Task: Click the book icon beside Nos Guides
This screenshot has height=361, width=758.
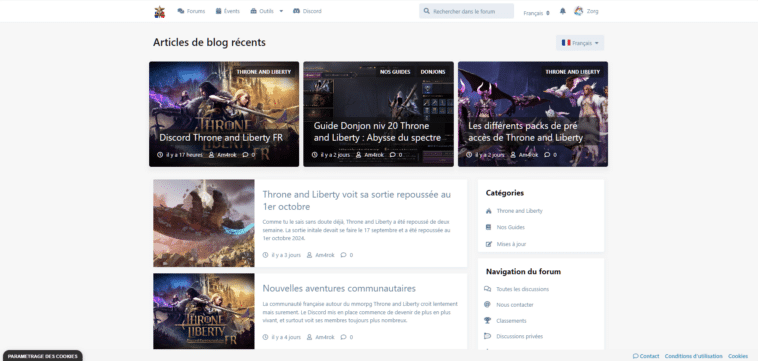Action: pyautogui.click(x=488, y=227)
